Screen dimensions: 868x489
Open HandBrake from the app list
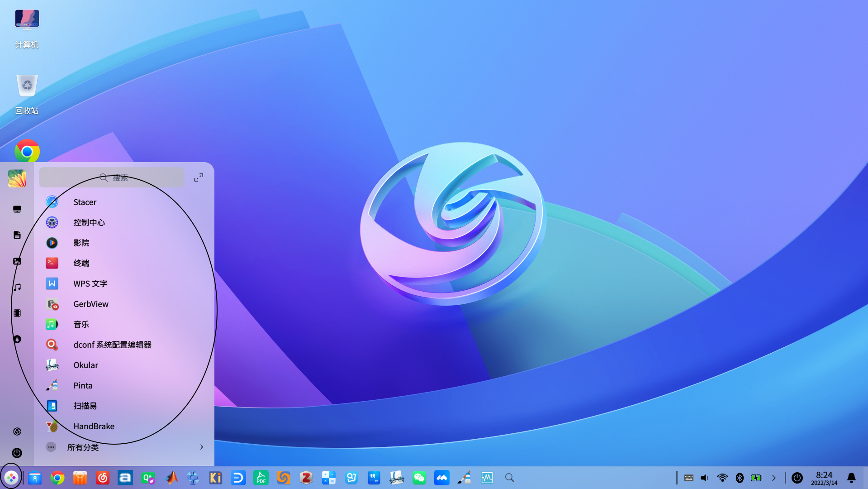pos(123,426)
